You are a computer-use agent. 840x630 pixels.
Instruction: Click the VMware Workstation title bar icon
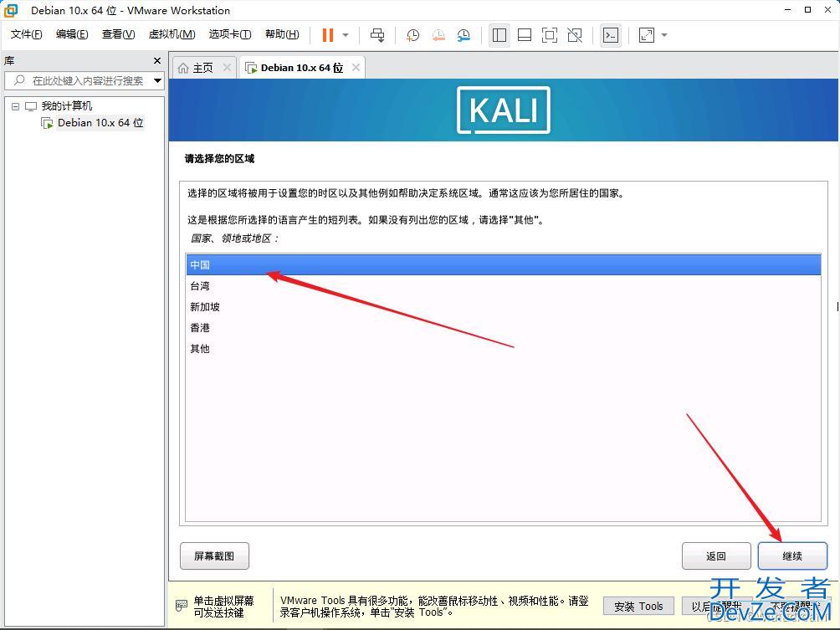point(11,10)
